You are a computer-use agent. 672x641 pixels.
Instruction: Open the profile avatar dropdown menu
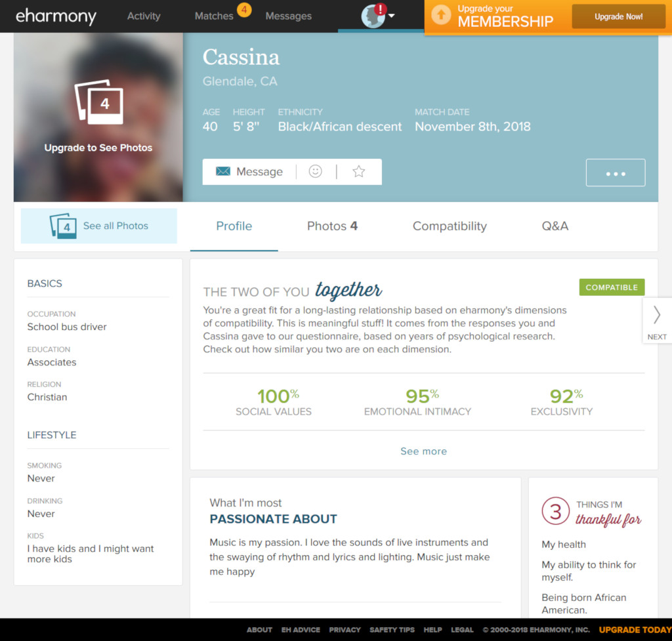click(378, 16)
